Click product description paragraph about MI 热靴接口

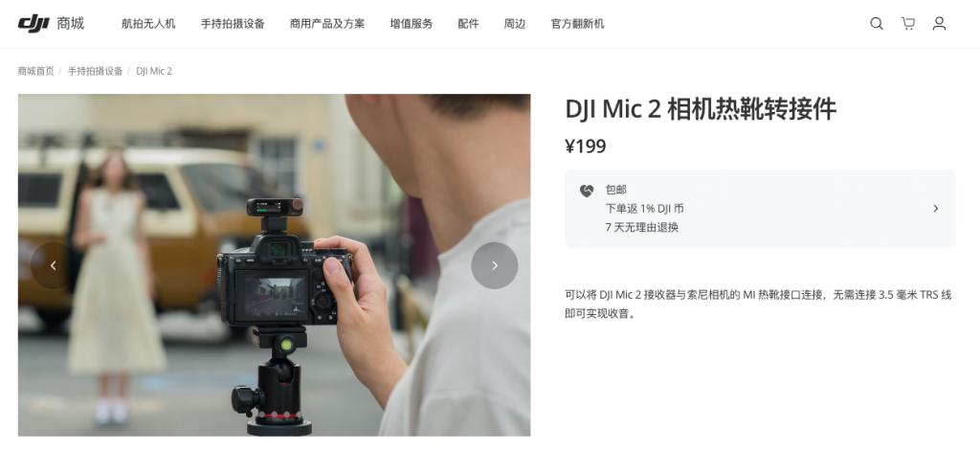pos(758,304)
